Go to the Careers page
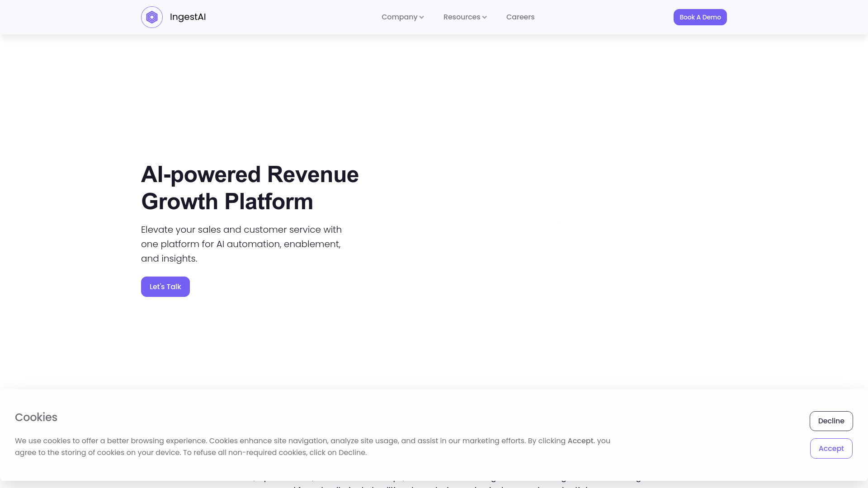This screenshot has height=488, width=868. tap(520, 17)
